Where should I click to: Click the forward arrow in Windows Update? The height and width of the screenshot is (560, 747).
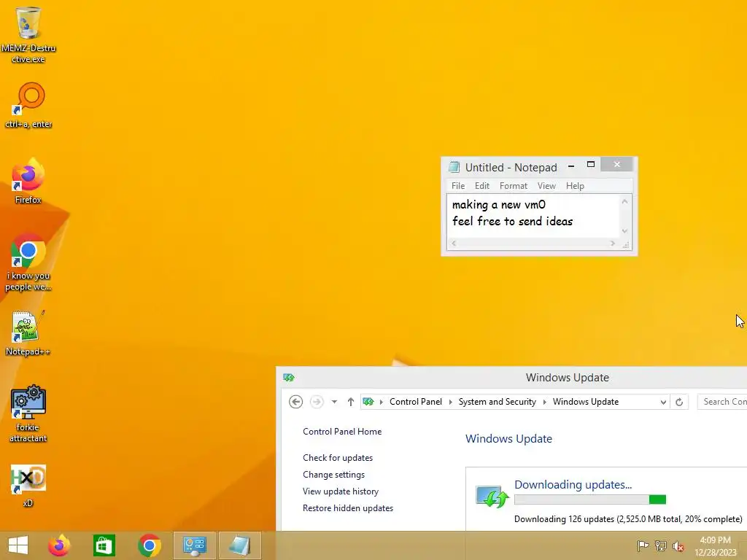tap(317, 402)
